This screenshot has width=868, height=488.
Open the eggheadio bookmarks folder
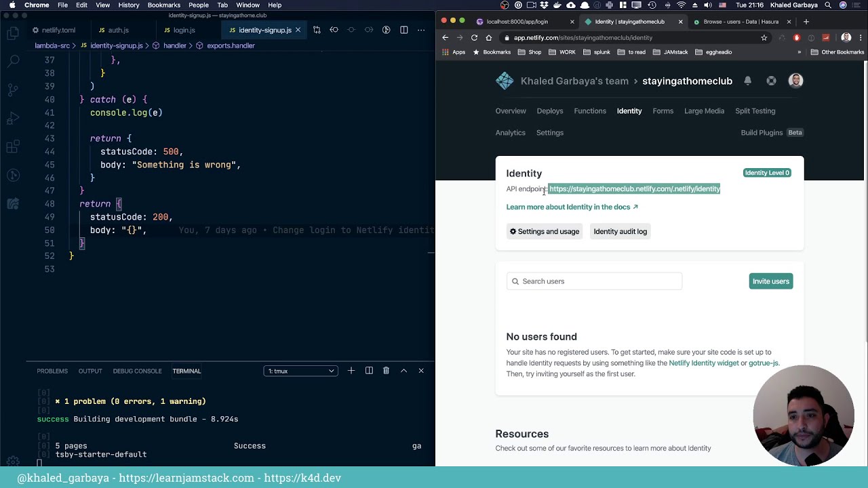pyautogui.click(x=713, y=52)
